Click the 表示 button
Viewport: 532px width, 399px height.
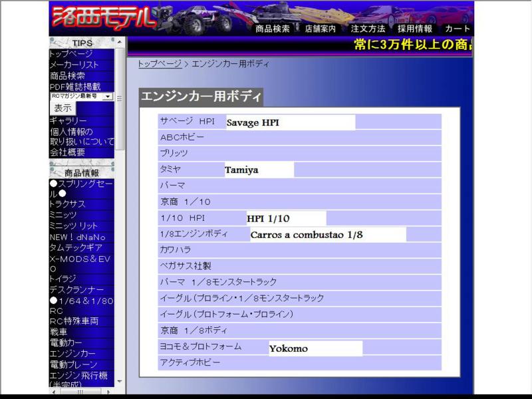point(63,108)
